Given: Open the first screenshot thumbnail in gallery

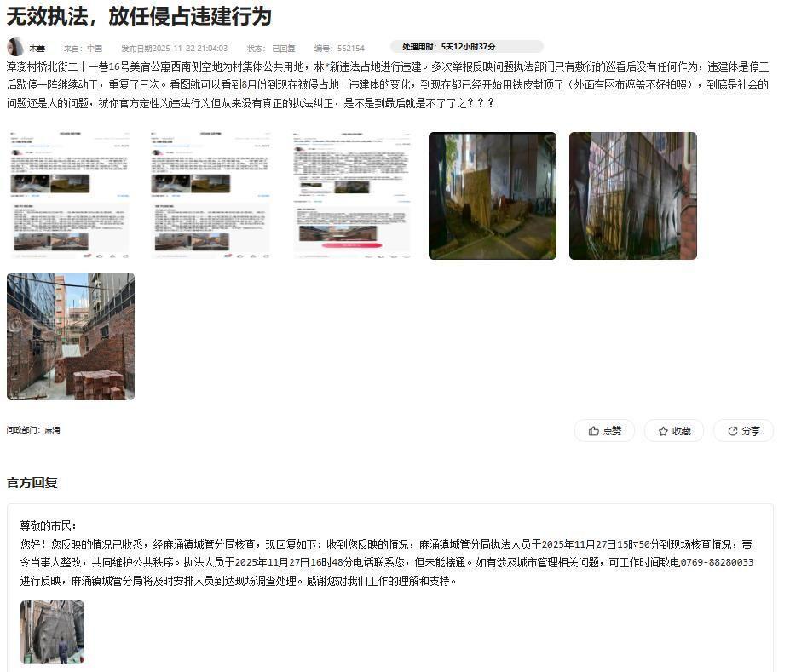Looking at the screenshot, I should click(x=71, y=196).
